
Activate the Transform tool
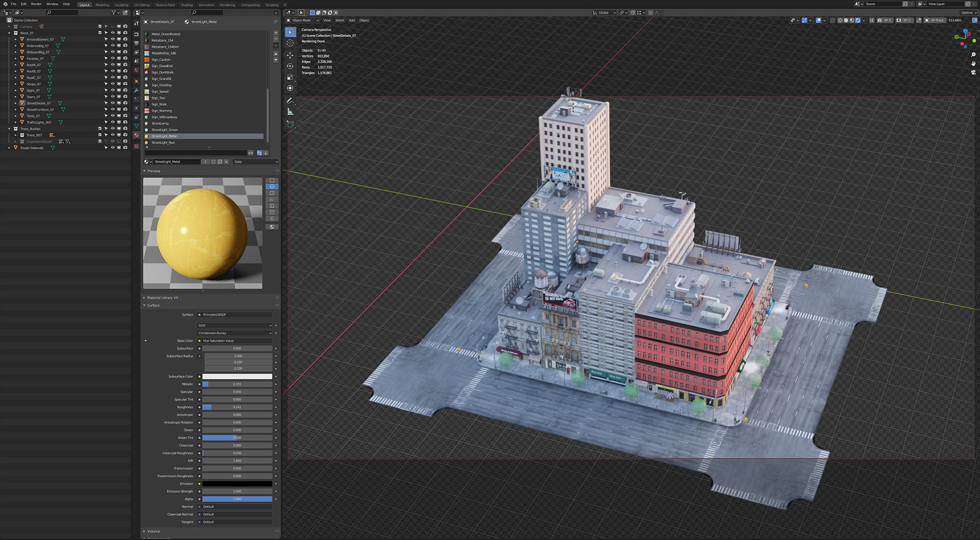(290, 88)
